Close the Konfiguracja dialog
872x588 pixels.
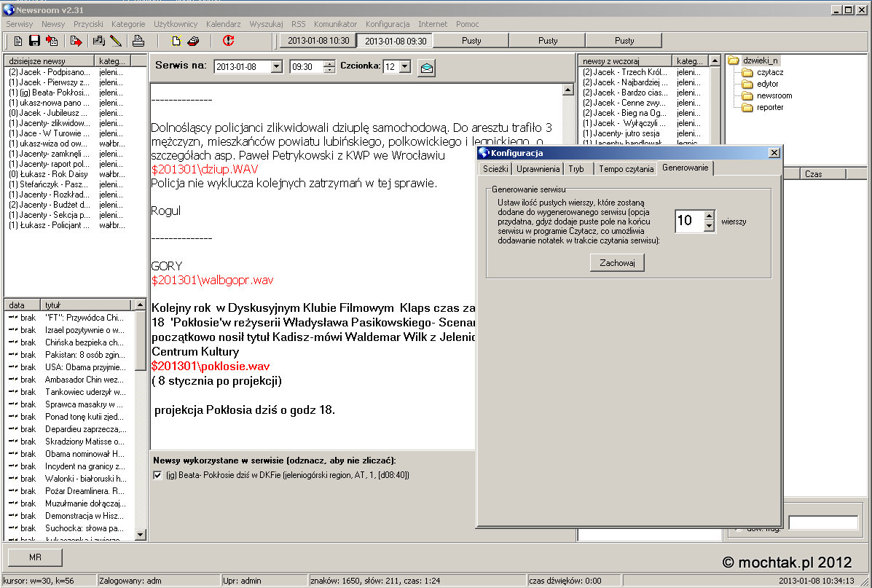pyautogui.click(x=774, y=153)
